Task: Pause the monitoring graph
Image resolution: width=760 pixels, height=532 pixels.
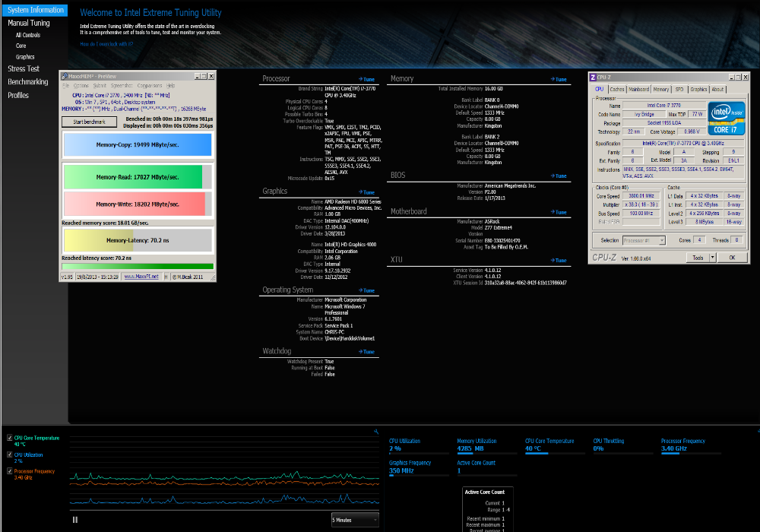Action: [75, 520]
